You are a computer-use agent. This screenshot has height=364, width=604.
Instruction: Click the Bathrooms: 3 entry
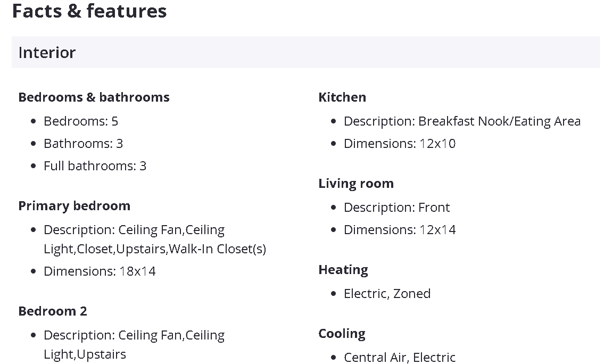pos(83,144)
